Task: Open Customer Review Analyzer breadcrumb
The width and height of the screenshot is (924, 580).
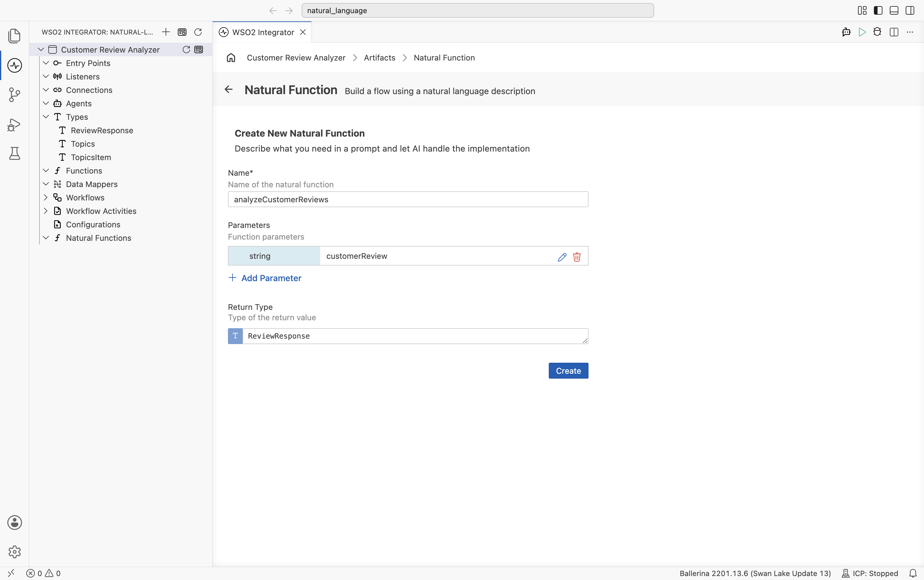Action: pos(296,57)
